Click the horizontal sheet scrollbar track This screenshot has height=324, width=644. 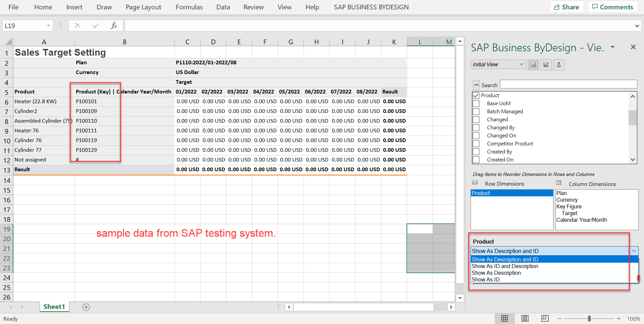tap(364, 307)
